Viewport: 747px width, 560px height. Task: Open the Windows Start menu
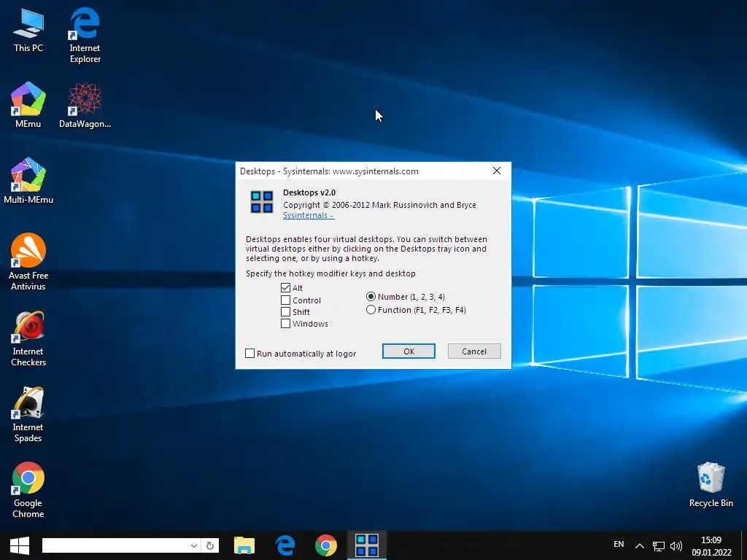(20, 545)
